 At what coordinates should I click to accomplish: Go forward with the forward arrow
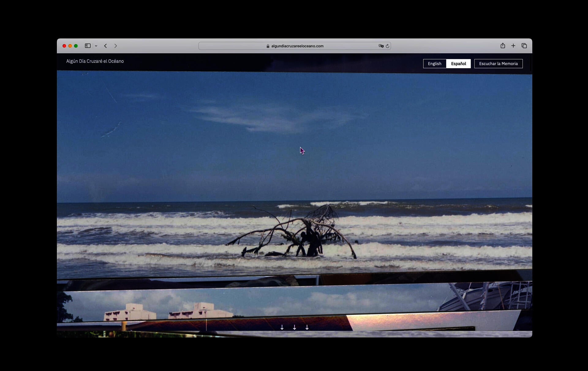(115, 46)
